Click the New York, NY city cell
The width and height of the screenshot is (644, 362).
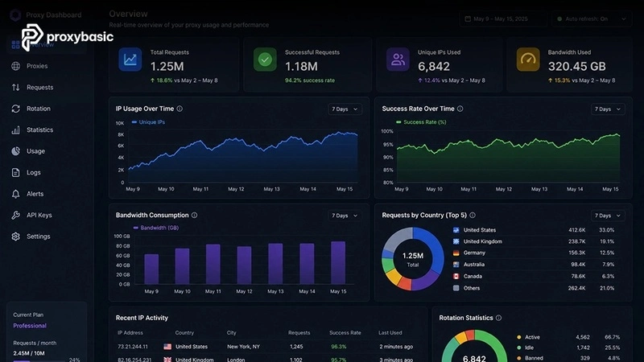(x=243, y=347)
